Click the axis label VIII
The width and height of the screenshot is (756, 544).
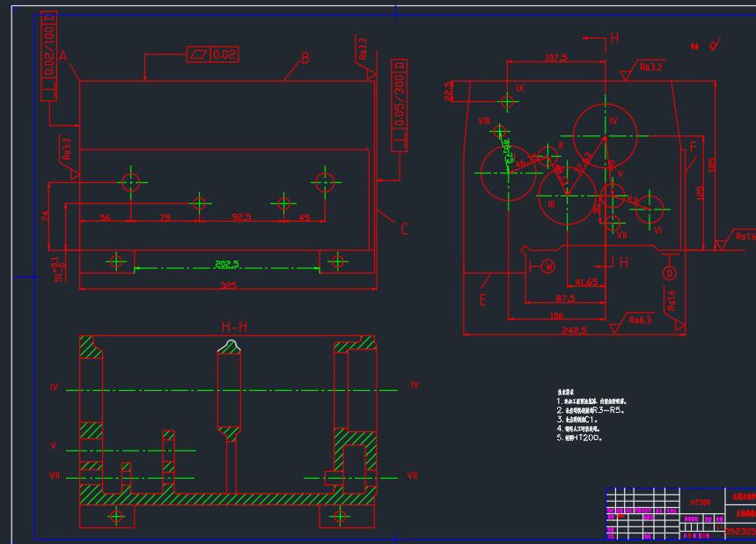(484, 121)
